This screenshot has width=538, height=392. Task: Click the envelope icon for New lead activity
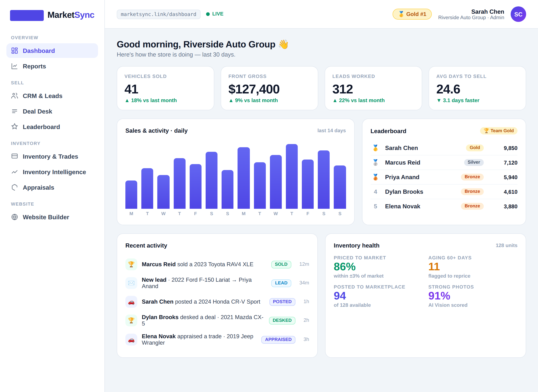(x=131, y=283)
